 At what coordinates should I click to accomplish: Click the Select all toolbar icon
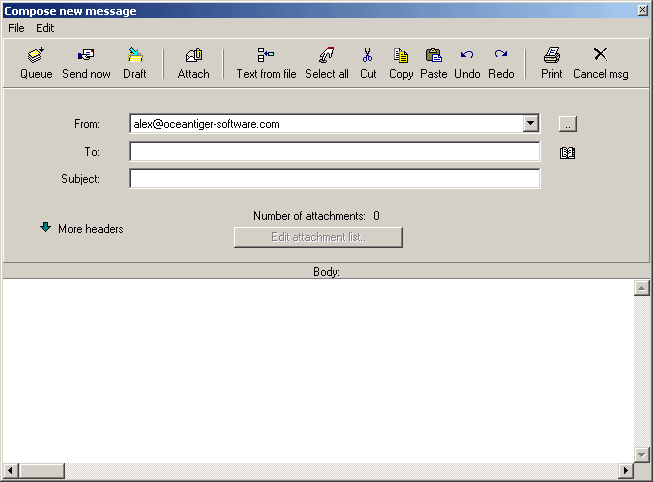327,63
